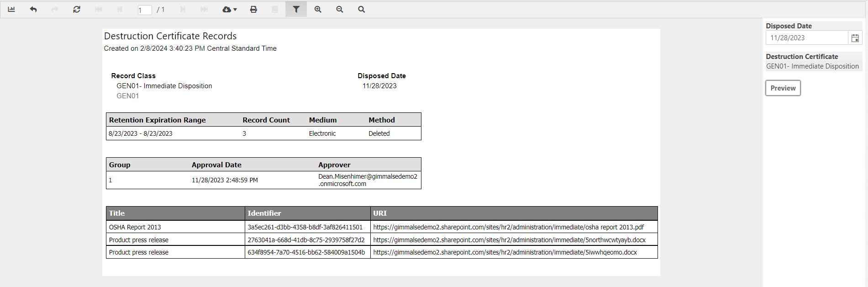Click the page number input field
868x287 pixels.
click(x=144, y=10)
